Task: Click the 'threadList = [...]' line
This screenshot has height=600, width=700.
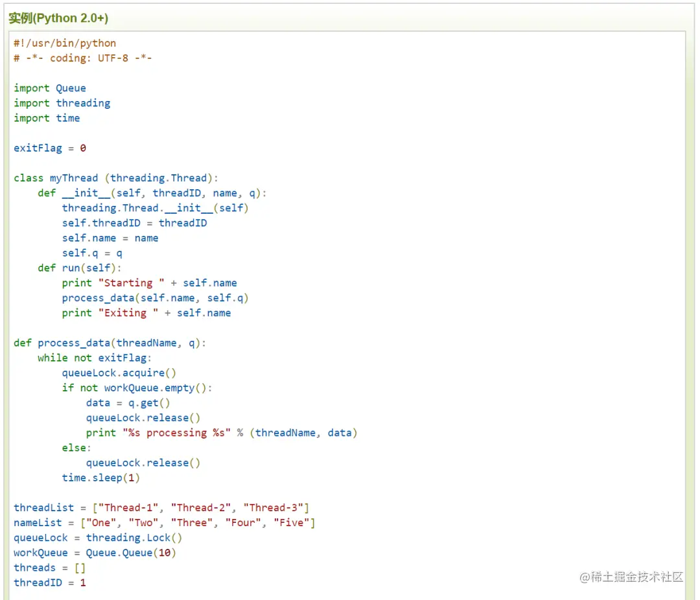Action: pos(161,508)
